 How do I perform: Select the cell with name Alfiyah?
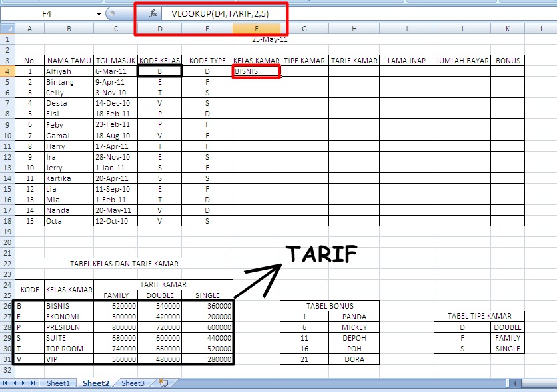[x=69, y=71]
